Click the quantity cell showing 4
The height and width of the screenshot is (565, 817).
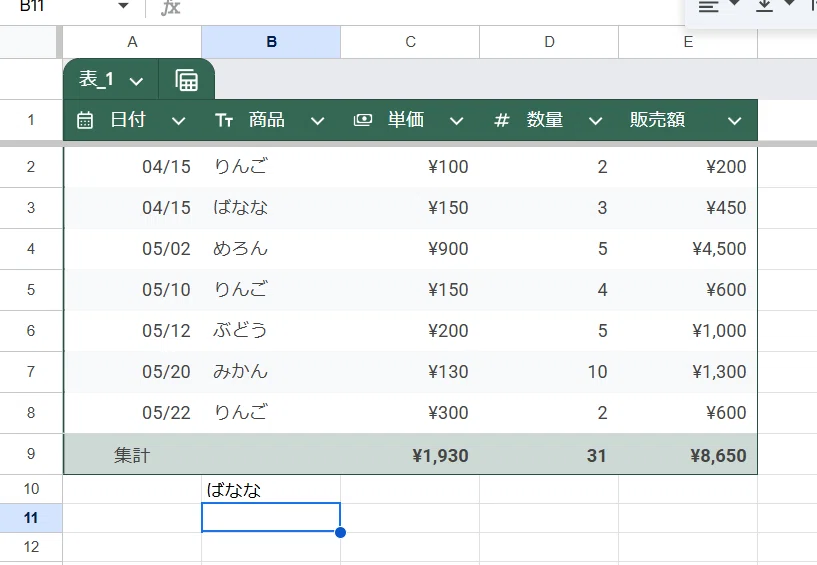(x=549, y=290)
